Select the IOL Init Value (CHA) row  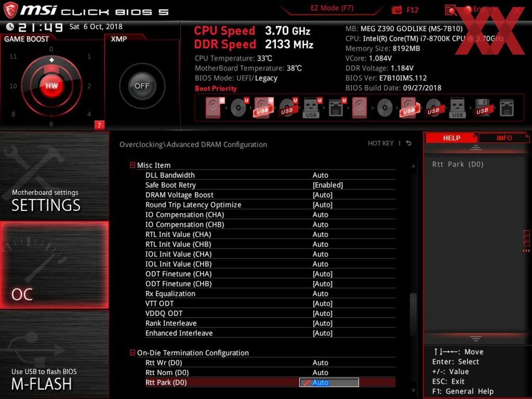point(270,254)
